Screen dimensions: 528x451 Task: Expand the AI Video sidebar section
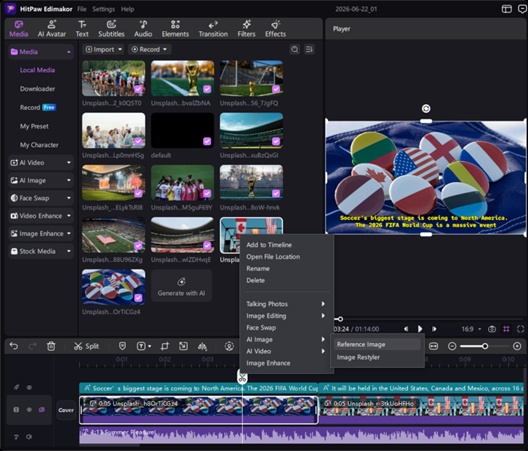[41, 163]
